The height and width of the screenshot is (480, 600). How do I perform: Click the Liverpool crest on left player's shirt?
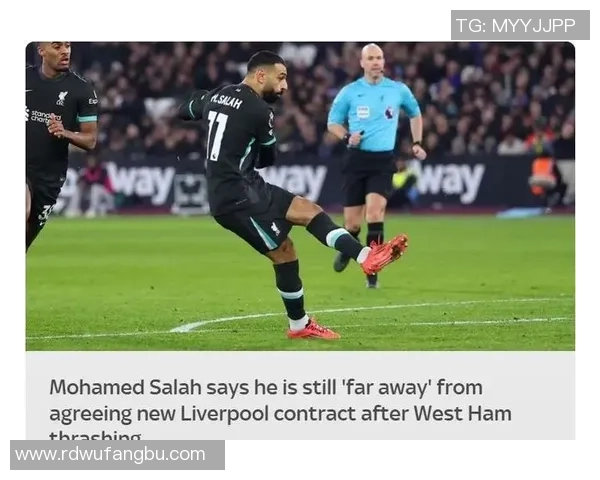pos(62,98)
